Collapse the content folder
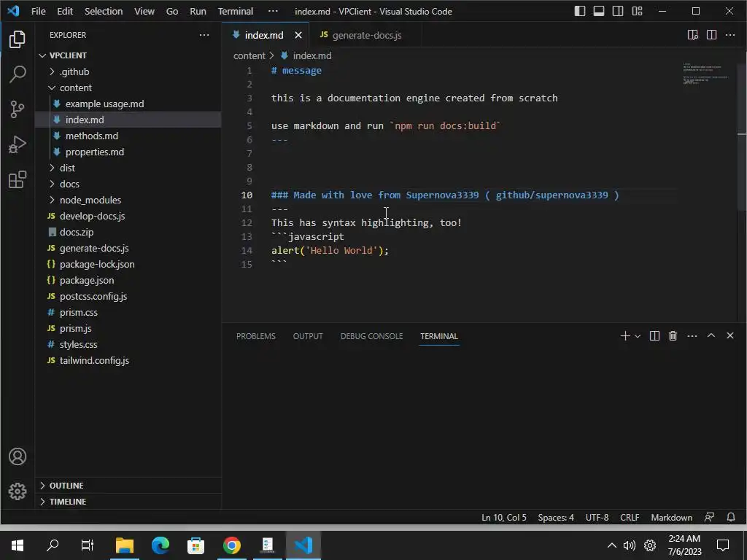 (x=128, y=87)
